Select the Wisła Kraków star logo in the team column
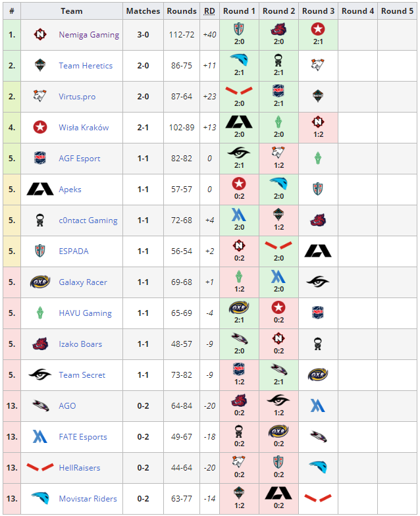This screenshot has height=516, width=420. [x=40, y=128]
